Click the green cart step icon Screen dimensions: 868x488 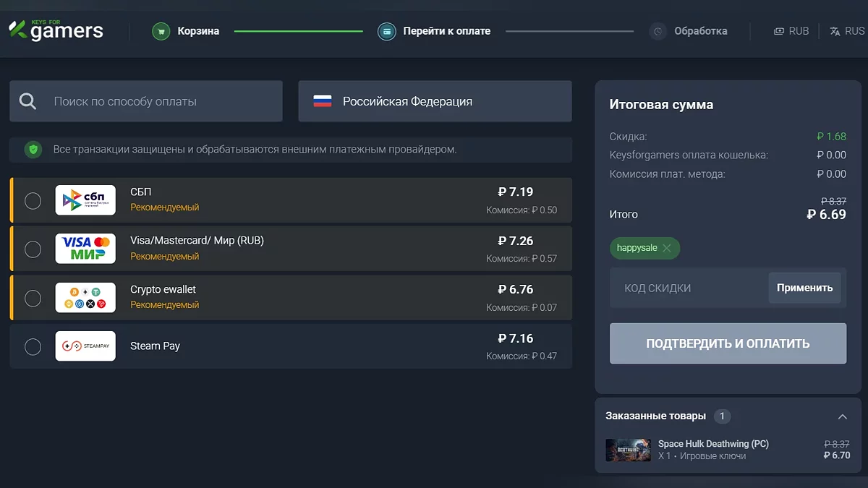161,31
